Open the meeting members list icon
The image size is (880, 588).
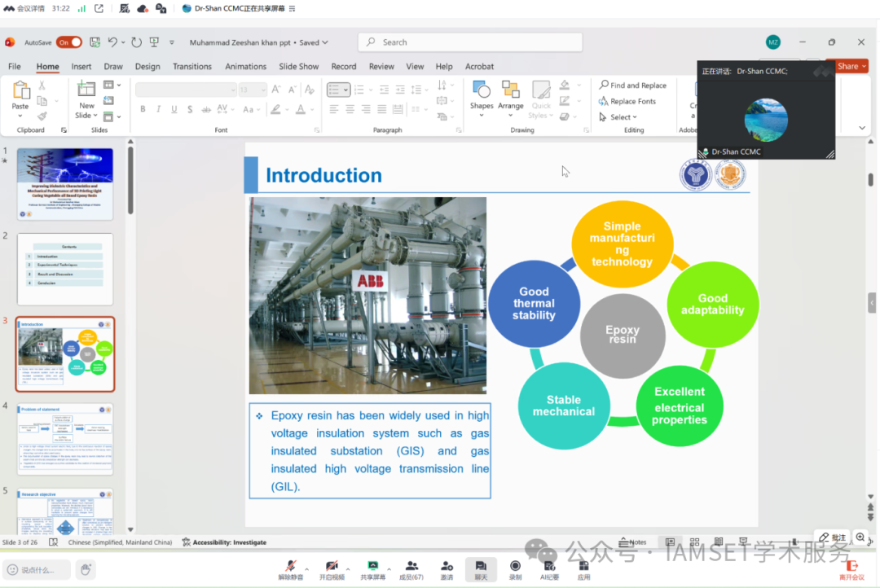click(x=411, y=566)
